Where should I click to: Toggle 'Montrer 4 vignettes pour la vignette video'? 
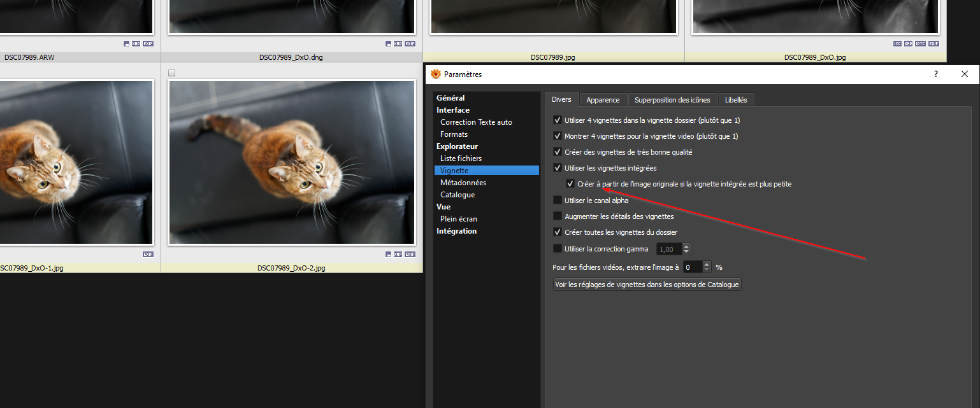[x=558, y=136]
